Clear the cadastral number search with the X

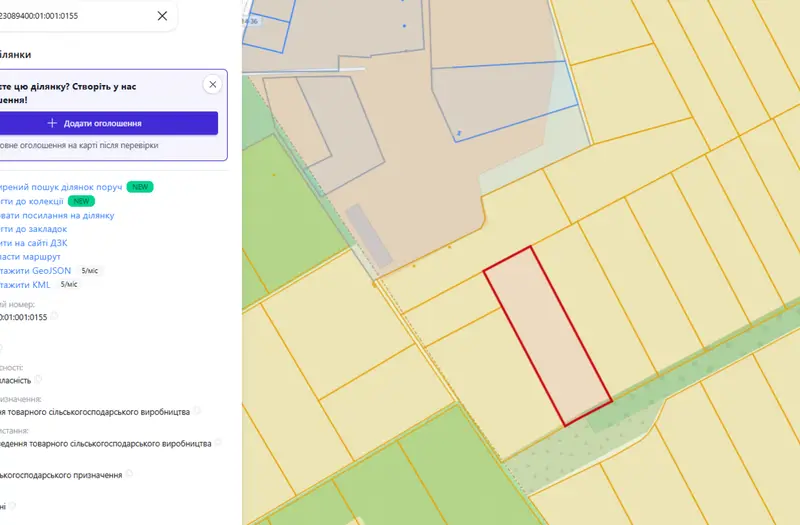click(162, 16)
